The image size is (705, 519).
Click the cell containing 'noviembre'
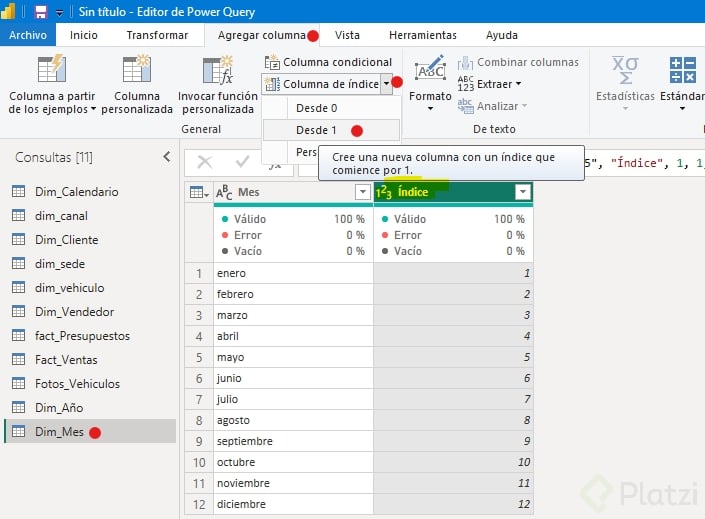coord(293,483)
